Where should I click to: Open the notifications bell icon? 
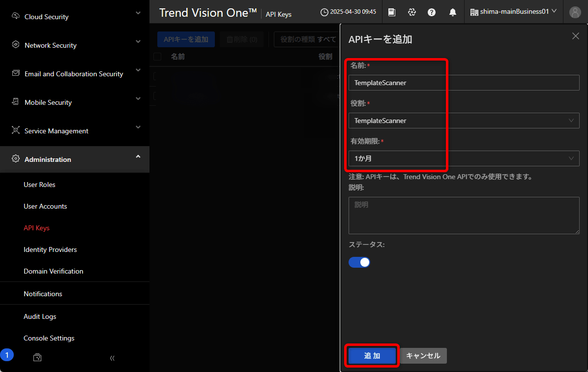453,12
